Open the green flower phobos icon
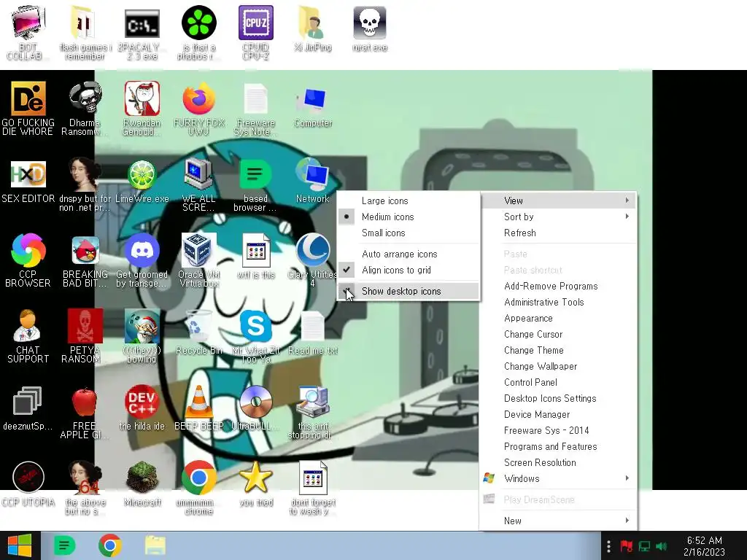This screenshot has height=560, width=747. click(x=198, y=23)
